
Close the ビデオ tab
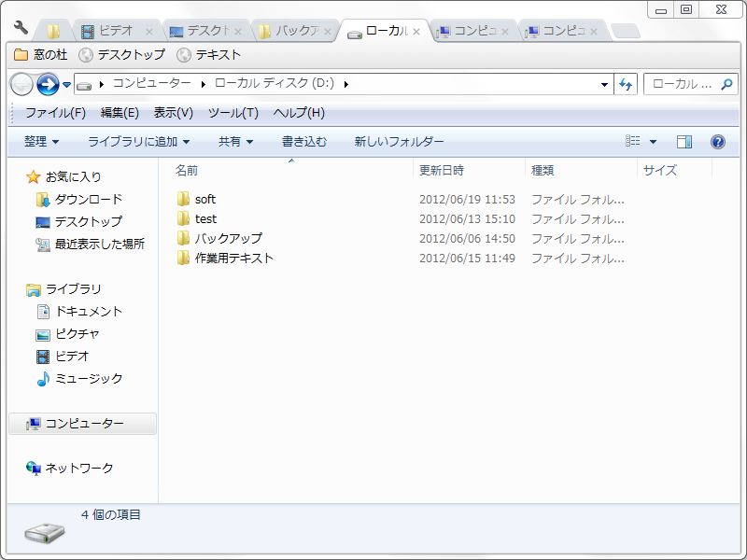click(149, 32)
